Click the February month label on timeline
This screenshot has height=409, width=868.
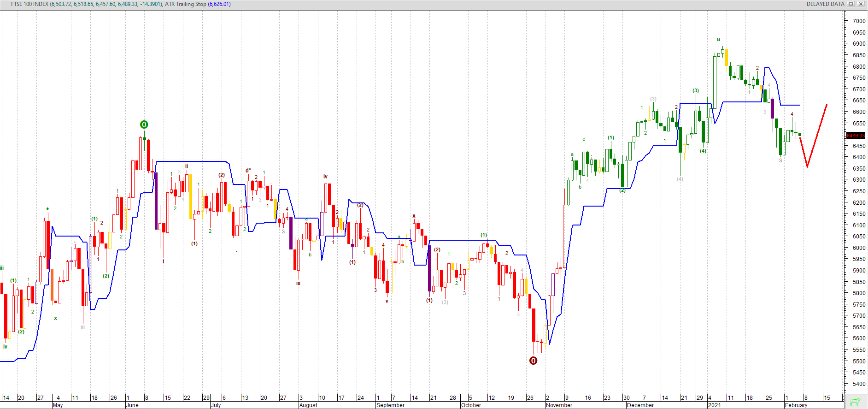click(x=796, y=405)
